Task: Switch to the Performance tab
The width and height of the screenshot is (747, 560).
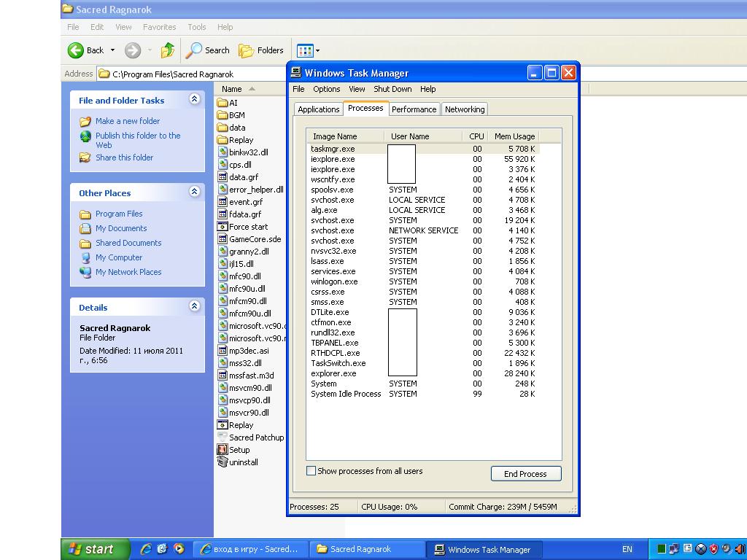Action: point(414,109)
